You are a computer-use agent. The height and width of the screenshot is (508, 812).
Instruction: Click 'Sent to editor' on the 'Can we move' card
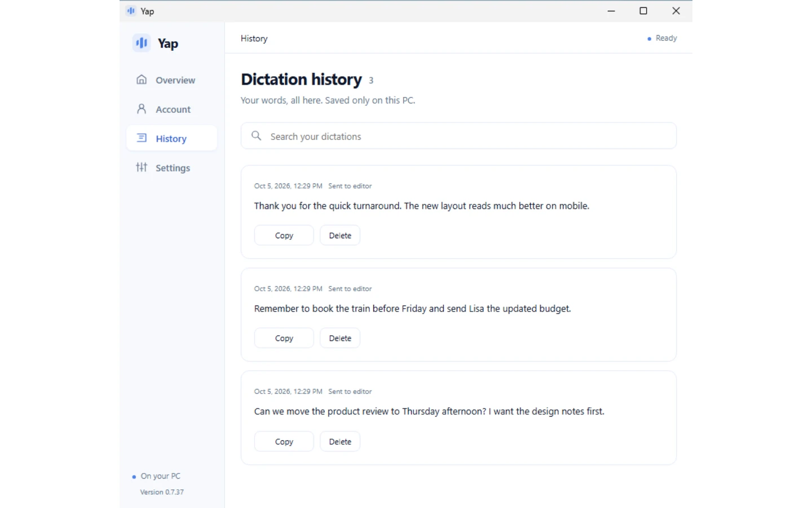pyautogui.click(x=350, y=391)
